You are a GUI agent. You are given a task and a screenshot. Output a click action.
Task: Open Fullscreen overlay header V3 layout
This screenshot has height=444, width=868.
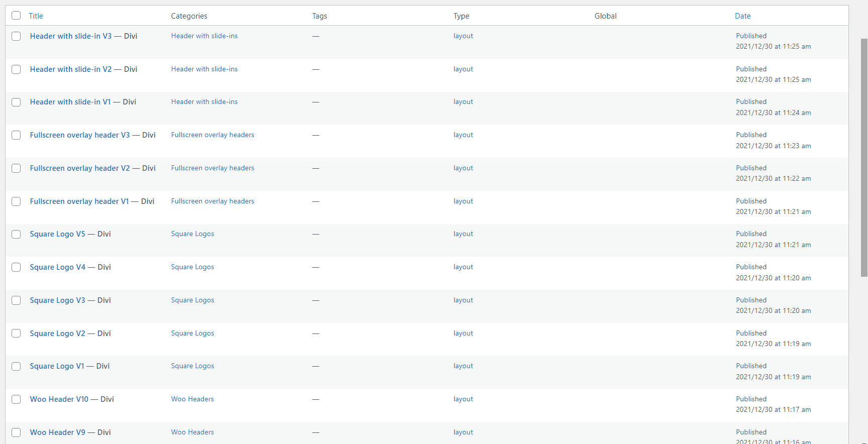[x=80, y=135]
